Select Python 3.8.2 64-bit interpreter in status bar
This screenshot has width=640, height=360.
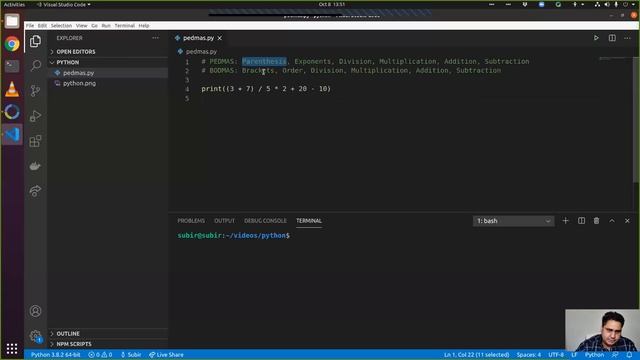click(x=56, y=355)
